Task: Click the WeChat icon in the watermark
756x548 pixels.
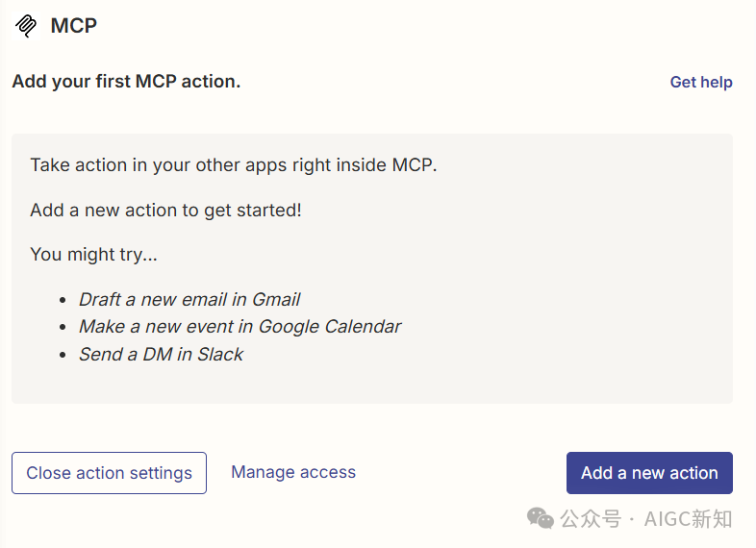Action: (540, 518)
